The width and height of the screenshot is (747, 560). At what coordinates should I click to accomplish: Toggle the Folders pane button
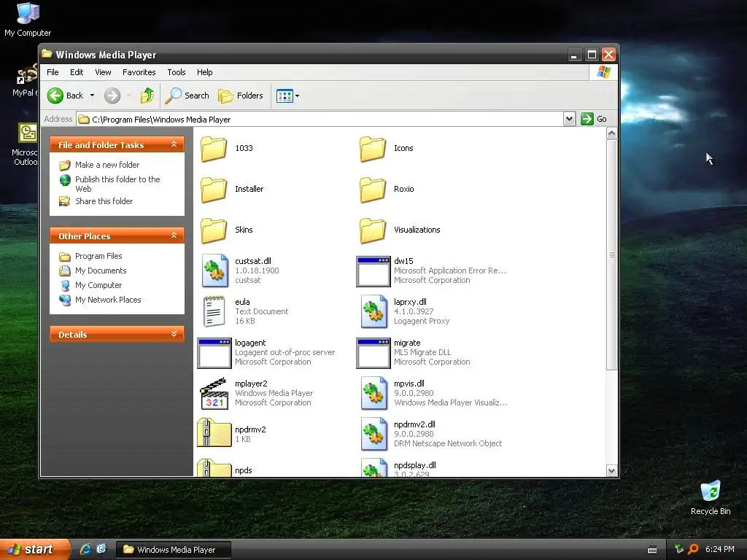(241, 96)
